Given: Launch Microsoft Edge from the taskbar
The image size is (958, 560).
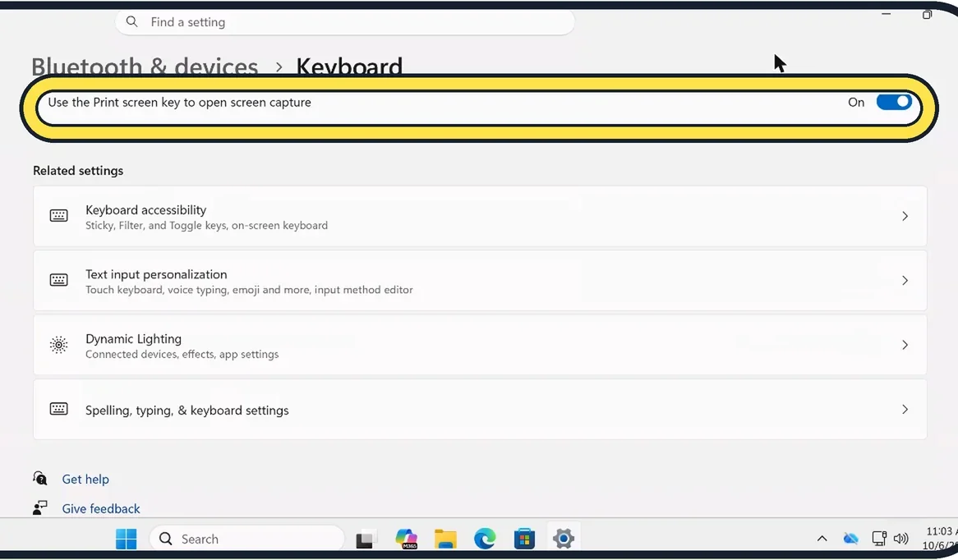Looking at the screenshot, I should pyautogui.click(x=485, y=539).
